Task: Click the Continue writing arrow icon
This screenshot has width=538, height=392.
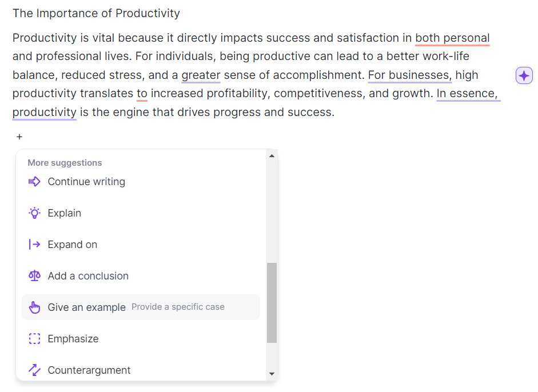Action: pyautogui.click(x=34, y=182)
